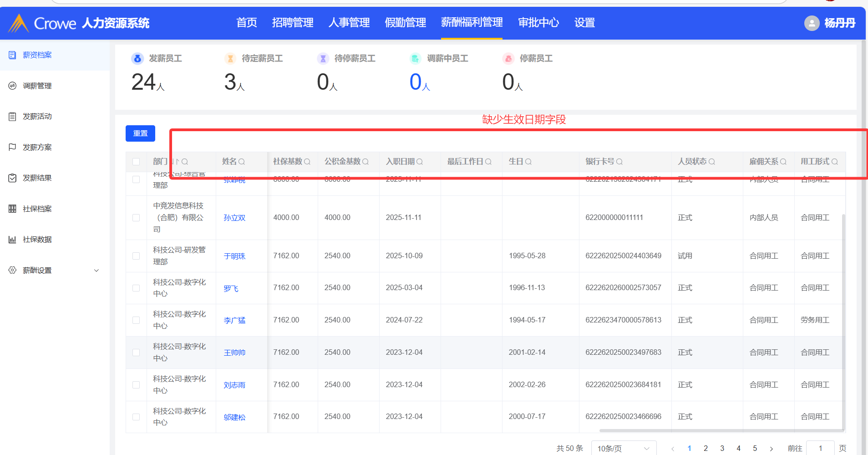Click search icon in 姓名 column header
Screen dimensions: 868x455
pyautogui.click(x=242, y=162)
